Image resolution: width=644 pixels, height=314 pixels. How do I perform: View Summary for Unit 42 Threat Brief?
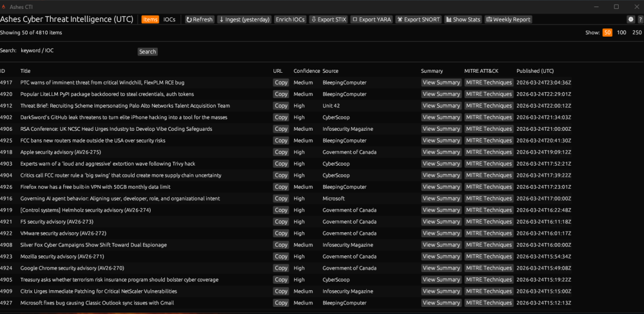[441, 106]
